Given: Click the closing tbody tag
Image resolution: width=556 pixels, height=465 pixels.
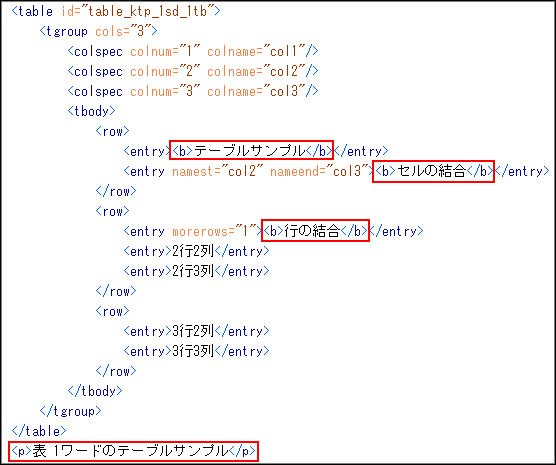Looking at the screenshot, I should pos(95,391).
